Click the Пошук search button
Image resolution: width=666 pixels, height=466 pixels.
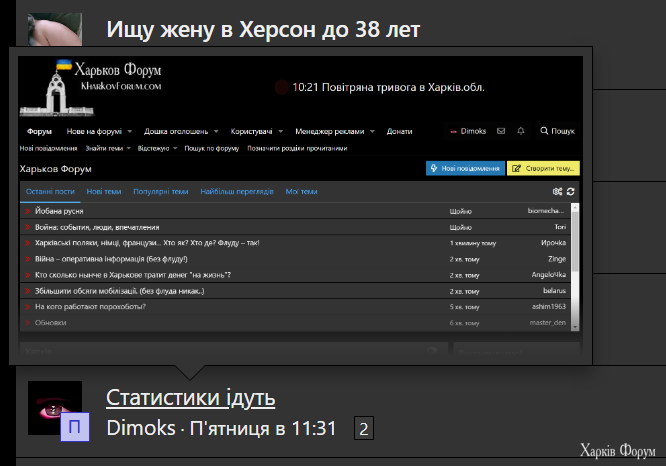pos(557,131)
